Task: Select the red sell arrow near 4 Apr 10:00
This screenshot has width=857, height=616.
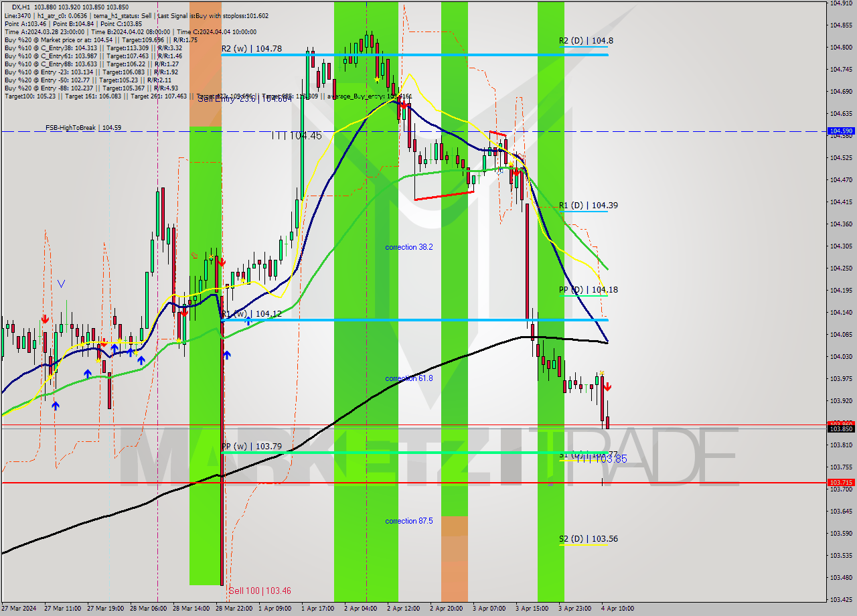Action: [607, 385]
